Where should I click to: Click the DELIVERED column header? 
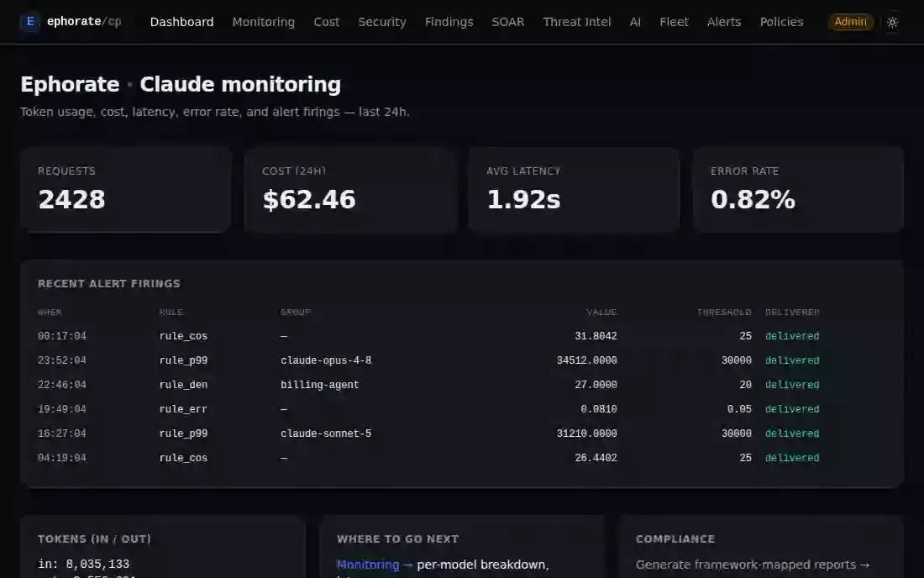[x=792, y=313]
